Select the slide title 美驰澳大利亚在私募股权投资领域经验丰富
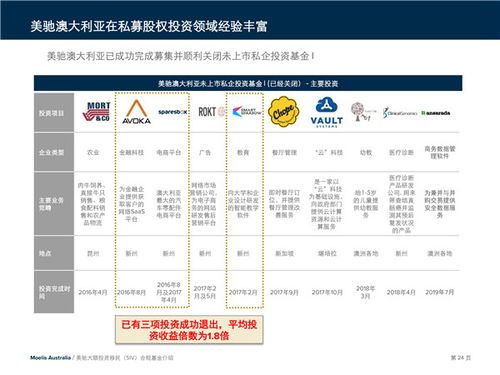Viewport: 500px width, 375px height. [x=149, y=26]
